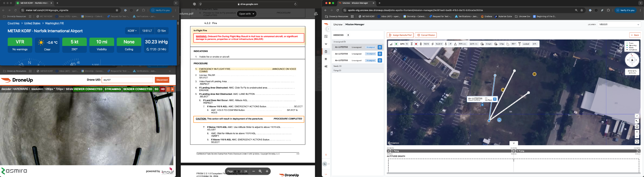Screen dimensions: 644x177
Task: Click the notification bell in Uncrew sidebar
Action: point(326,155)
